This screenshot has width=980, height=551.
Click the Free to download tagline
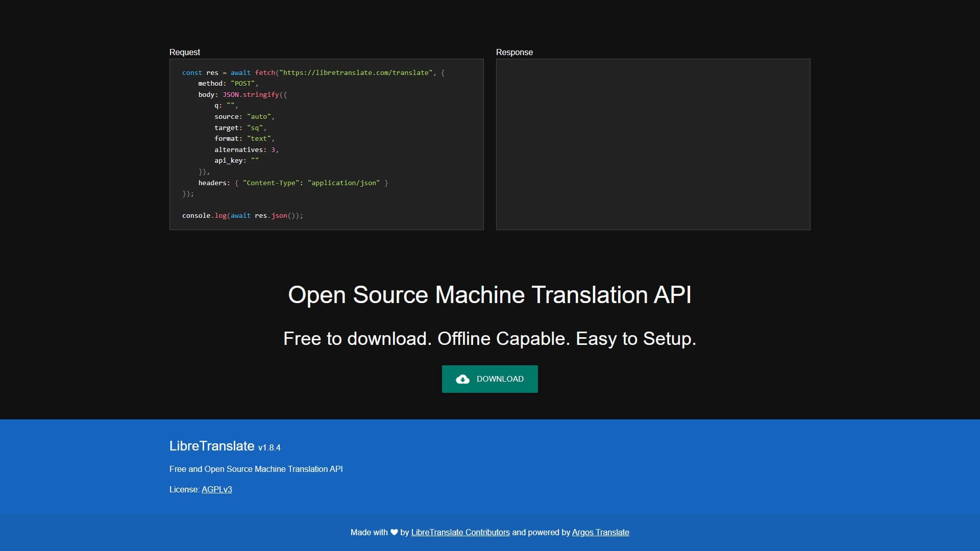[x=489, y=339]
